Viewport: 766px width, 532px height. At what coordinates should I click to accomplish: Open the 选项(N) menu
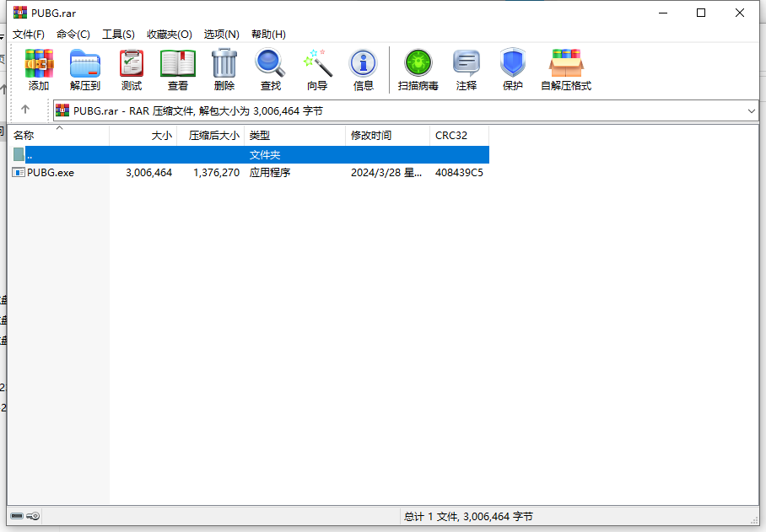[x=221, y=35]
